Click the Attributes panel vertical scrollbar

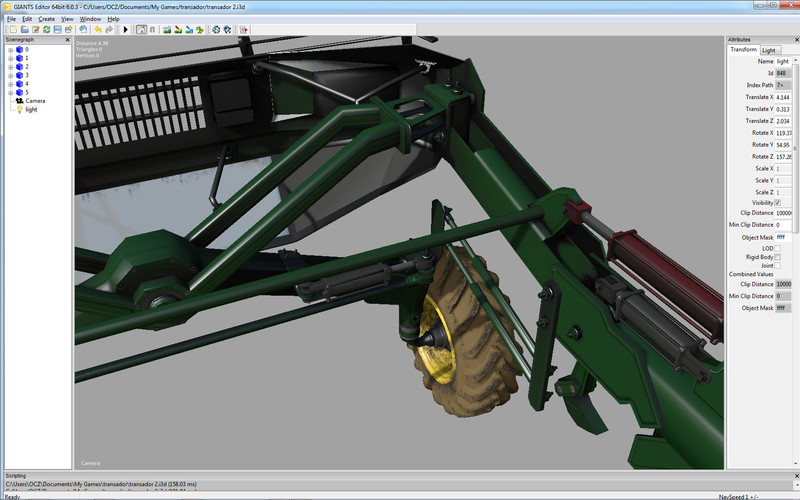(796, 150)
